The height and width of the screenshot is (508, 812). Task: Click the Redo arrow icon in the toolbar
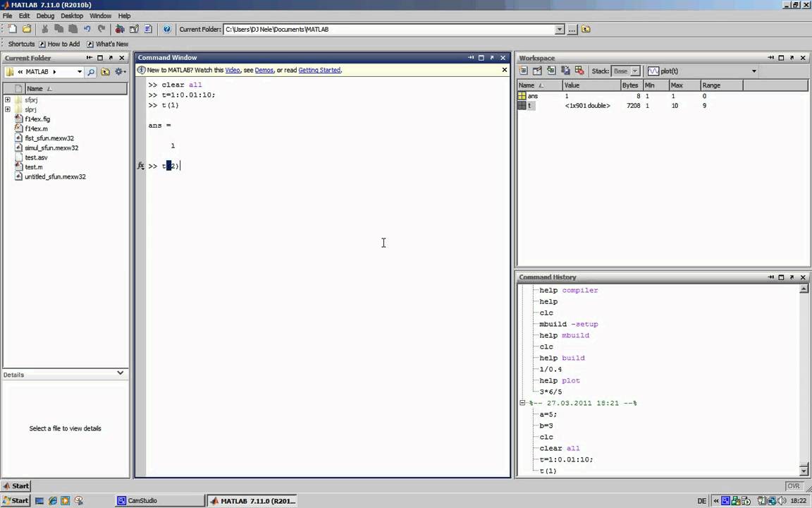[101, 29]
